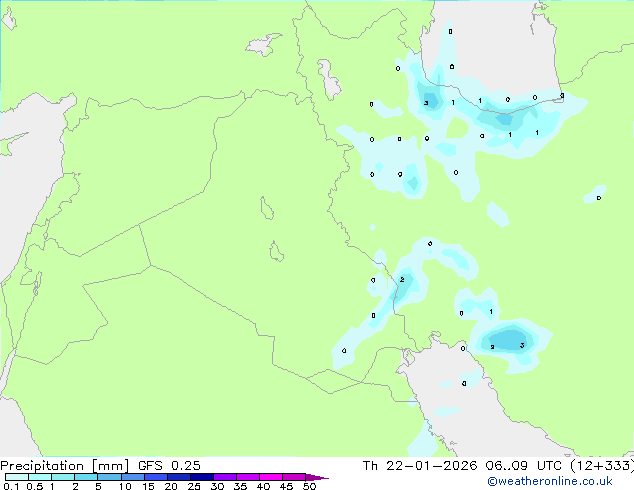Click the legend label '40'
Screen dimensions: 634x490
point(263,486)
